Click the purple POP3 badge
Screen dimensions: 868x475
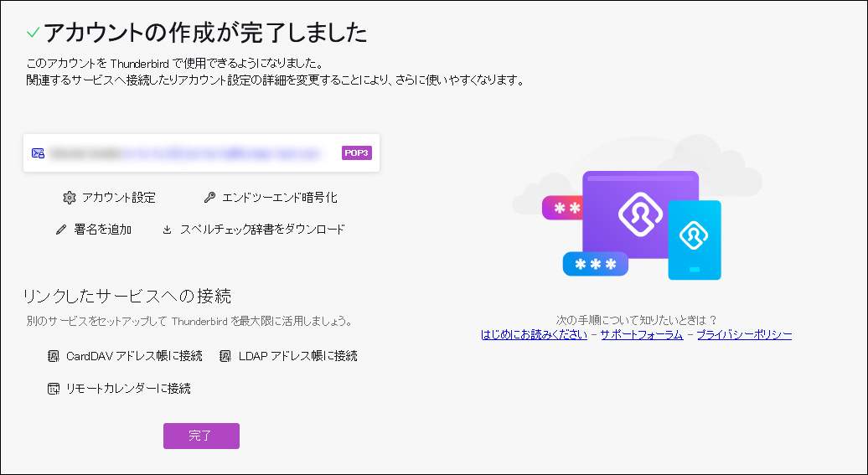(x=356, y=153)
